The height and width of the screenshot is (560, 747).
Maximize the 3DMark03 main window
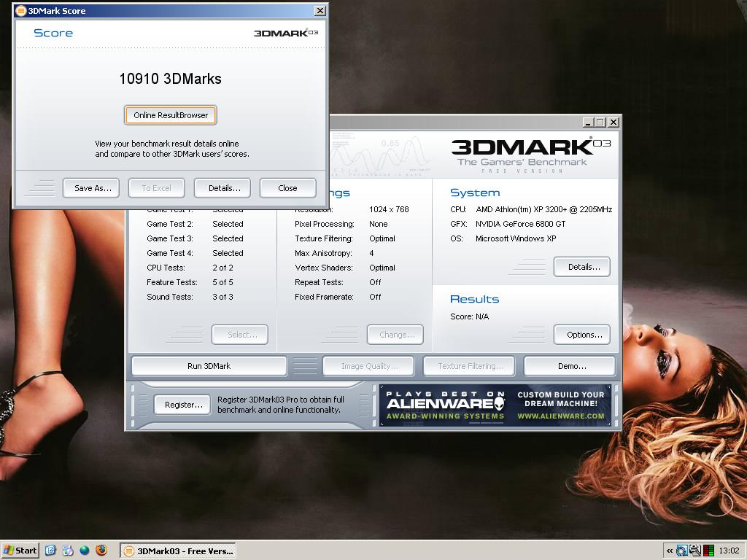point(600,122)
